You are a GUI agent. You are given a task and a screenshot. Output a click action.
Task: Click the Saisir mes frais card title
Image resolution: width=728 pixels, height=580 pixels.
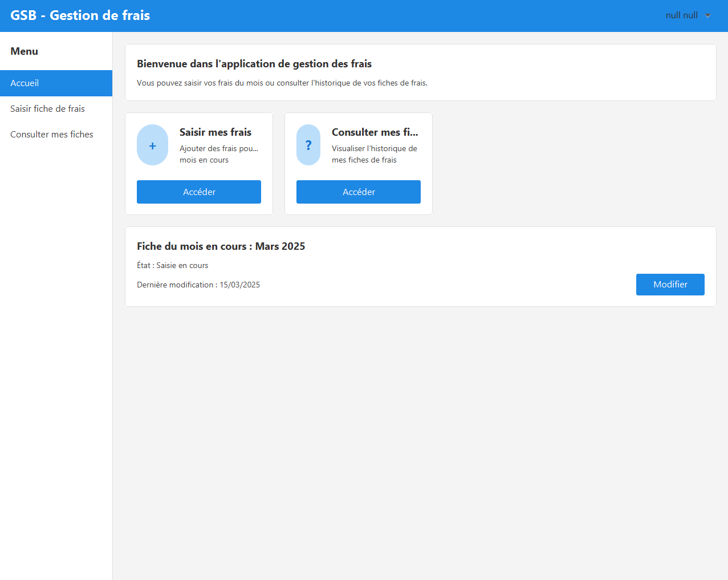(x=215, y=132)
